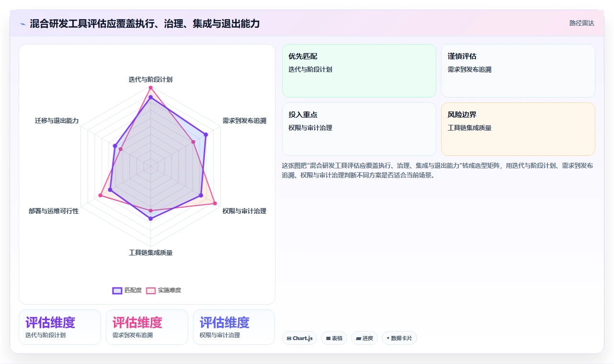The height and width of the screenshot is (364, 614).
Task: Click purple data point near 迁移与退出能力
Action: (114, 145)
